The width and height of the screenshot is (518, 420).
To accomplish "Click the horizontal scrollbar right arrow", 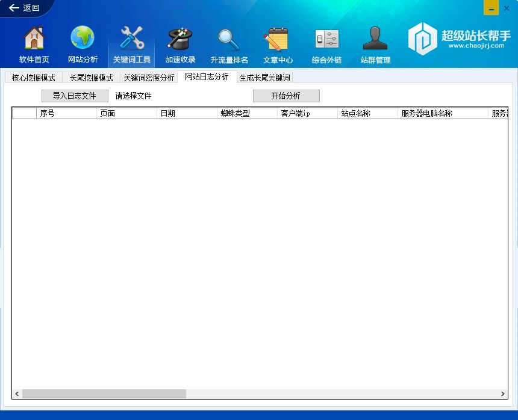I will pyautogui.click(x=502, y=394).
